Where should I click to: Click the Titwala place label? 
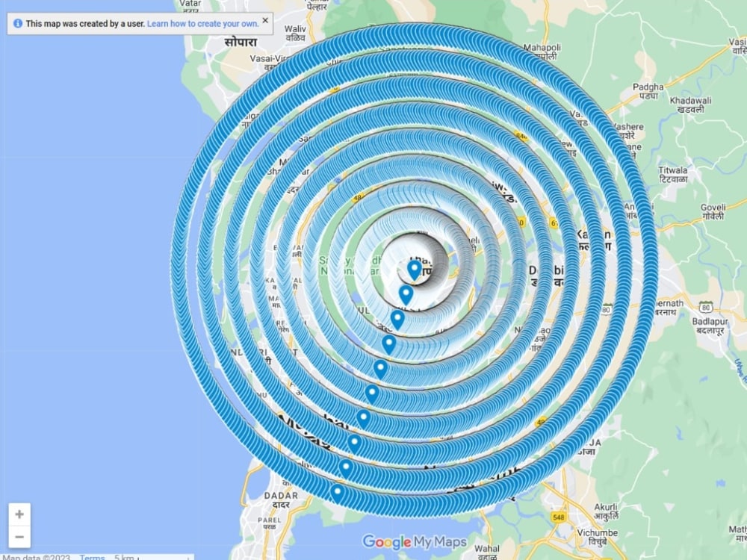click(673, 174)
